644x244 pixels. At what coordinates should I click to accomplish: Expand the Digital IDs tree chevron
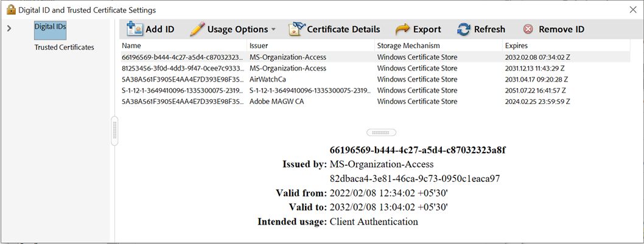click(x=9, y=28)
